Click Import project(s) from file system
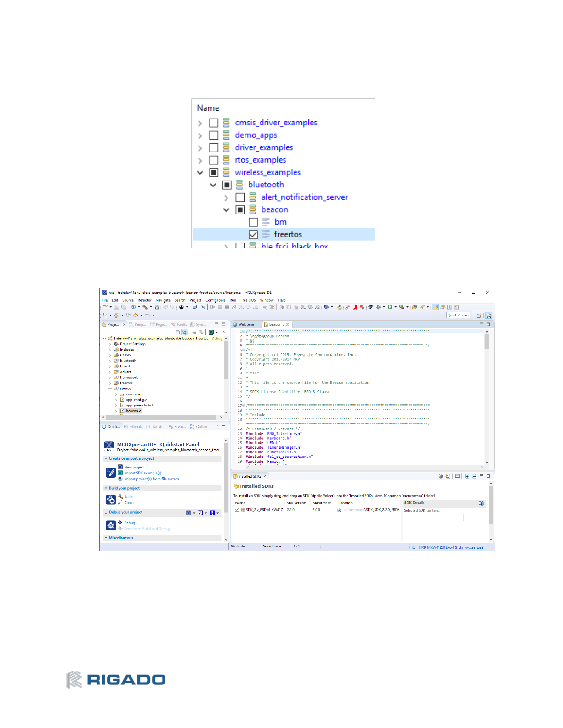The width and height of the screenshot is (563, 728). 153,479
